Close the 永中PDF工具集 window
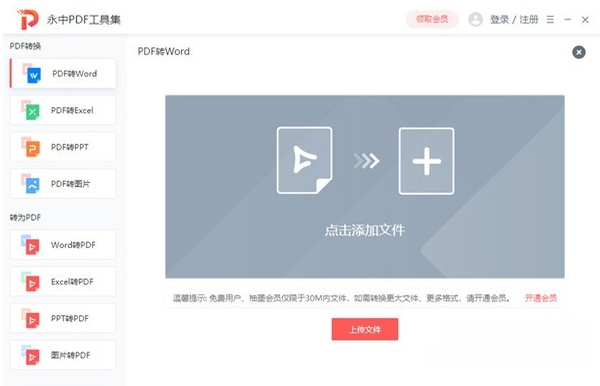Viewport: 600px width, 386px height. (585, 20)
